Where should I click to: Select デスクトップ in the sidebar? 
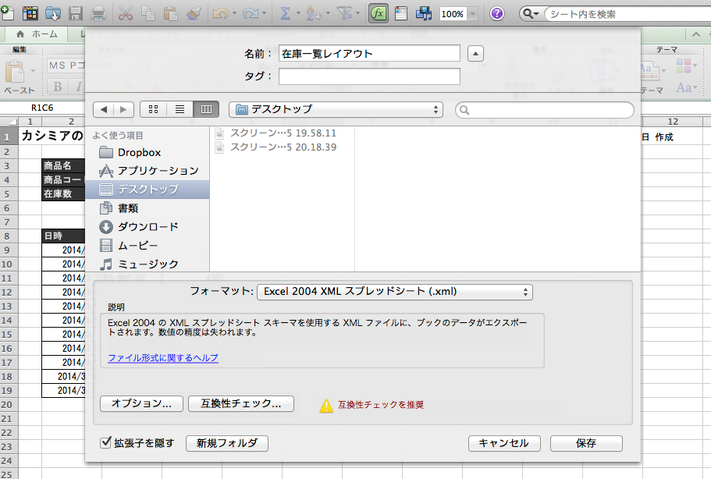[147, 189]
